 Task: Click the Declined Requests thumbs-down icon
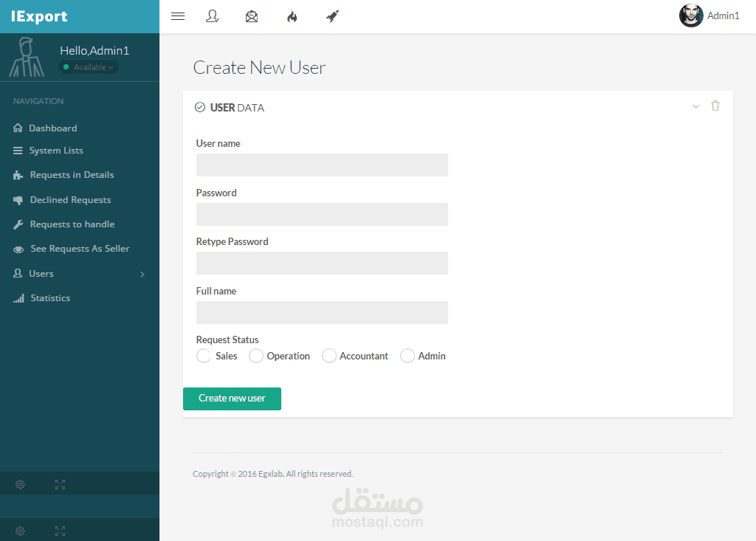(x=18, y=200)
